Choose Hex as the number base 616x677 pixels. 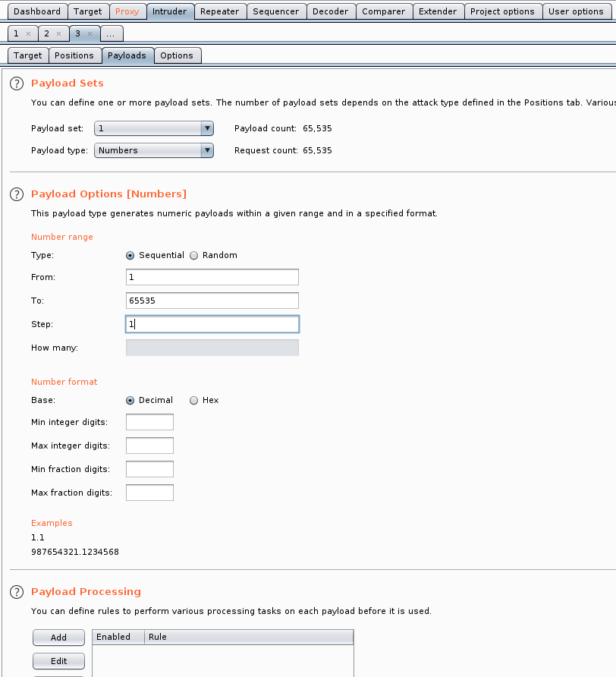tap(194, 401)
